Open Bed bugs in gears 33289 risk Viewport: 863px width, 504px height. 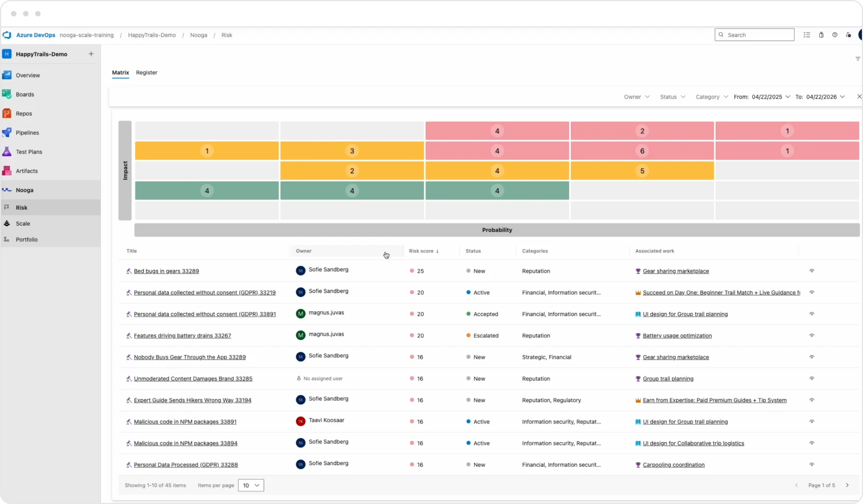(166, 271)
